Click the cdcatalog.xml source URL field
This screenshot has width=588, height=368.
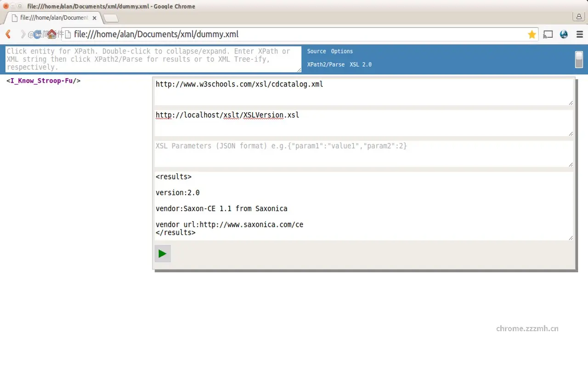[x=364, y=92]
